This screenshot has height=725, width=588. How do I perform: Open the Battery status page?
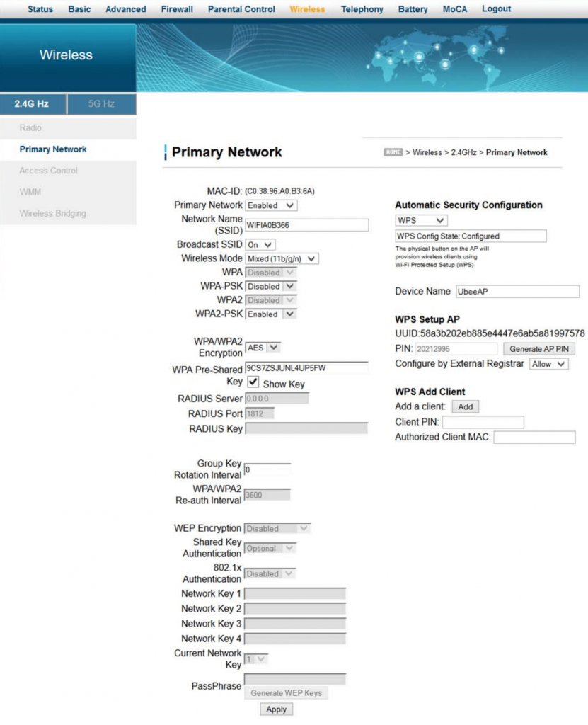coord(413,8)
